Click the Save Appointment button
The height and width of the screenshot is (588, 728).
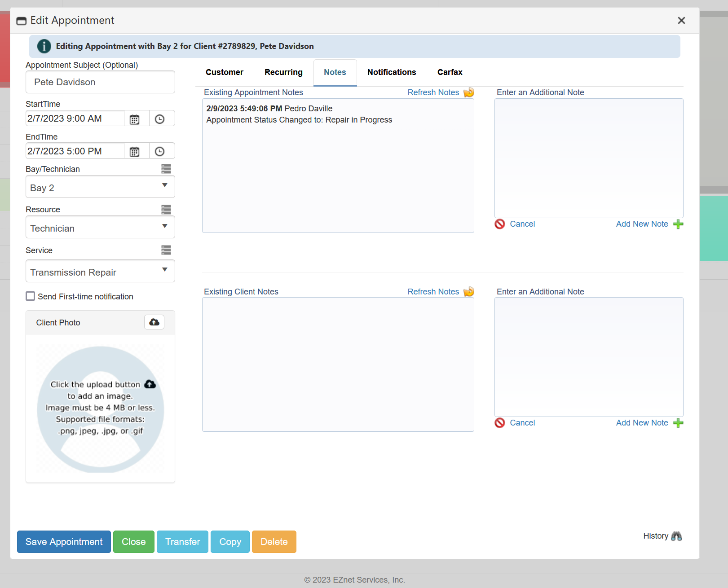point(63,542)
